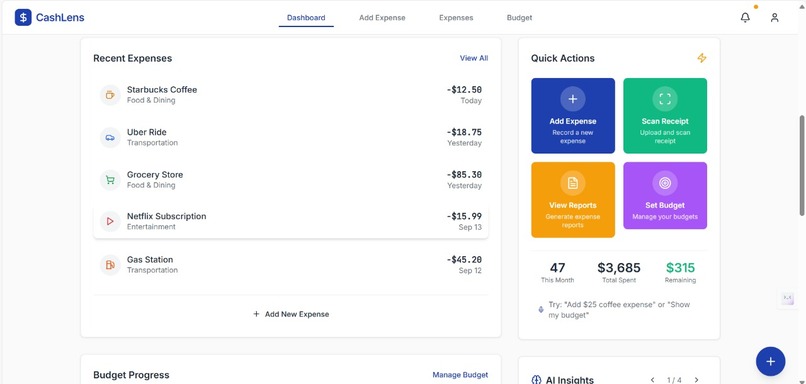The height and width of the screenshot is (384, 806).
Task: Click the CashLens brand name
Action: (x=60, y=17)
